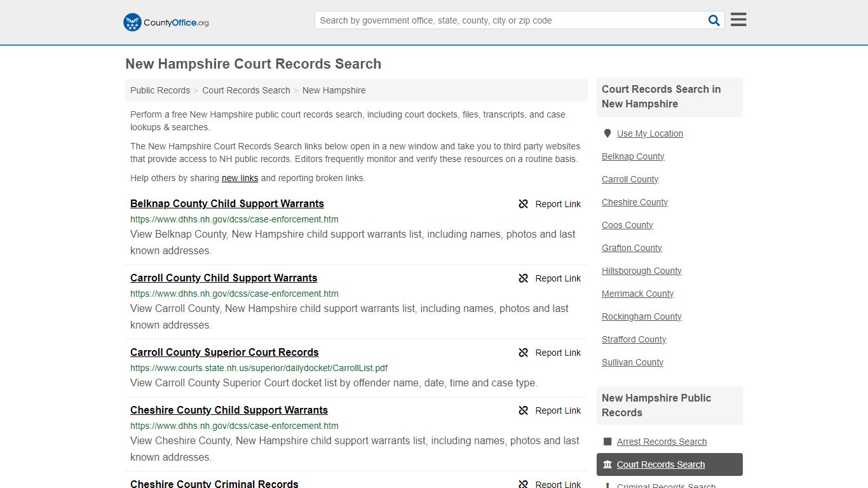Select Belknap County in sidebar
Image resolution: width=868 pixels, height=488 pixels.
tap(633, 156)
